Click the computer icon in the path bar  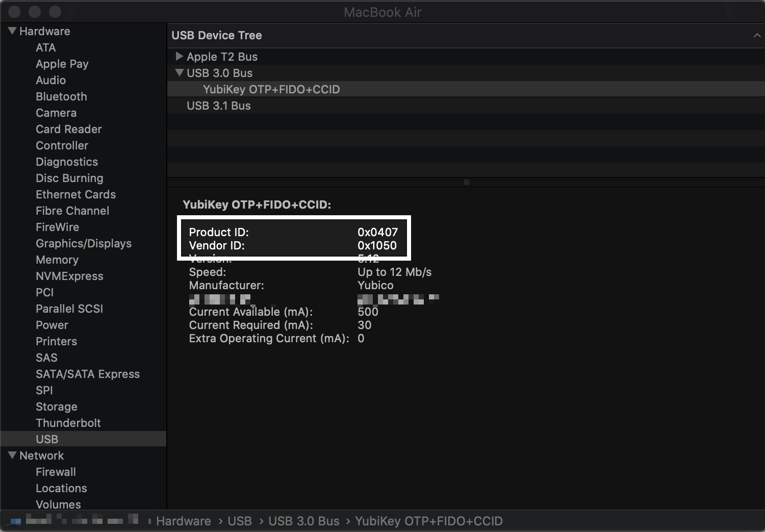pos(15,521)
